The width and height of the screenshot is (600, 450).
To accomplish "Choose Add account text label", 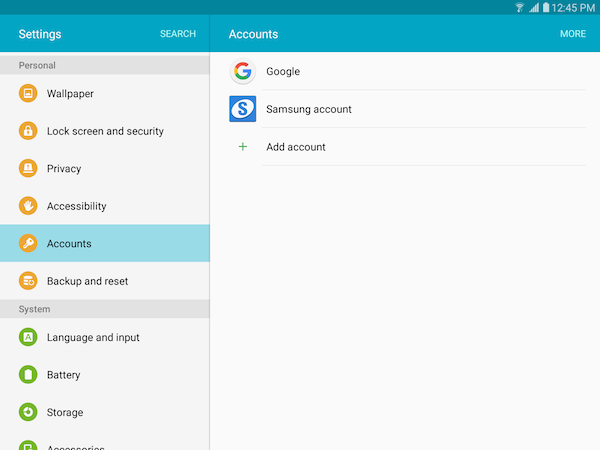I will click(x=296, y=147).
